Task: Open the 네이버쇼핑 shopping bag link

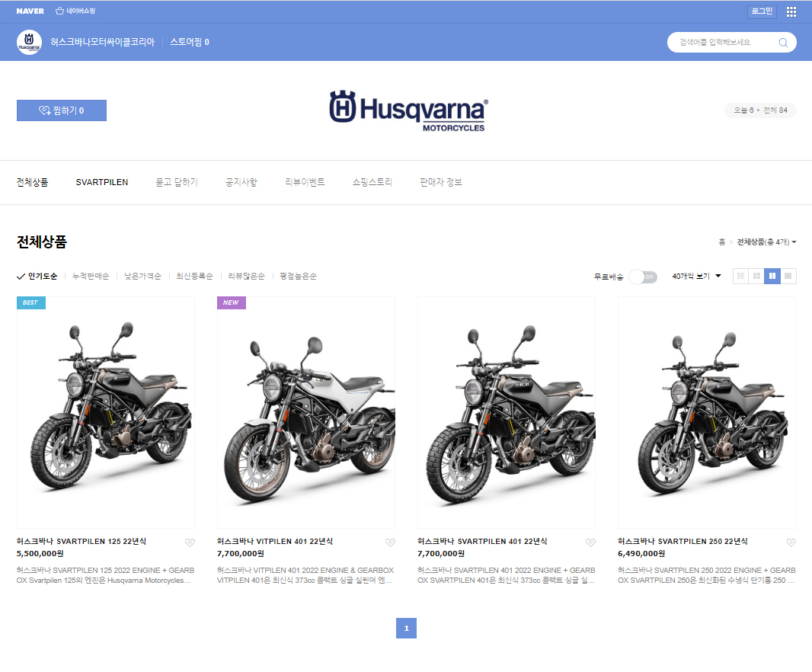Action: click(x=75, y=11)
